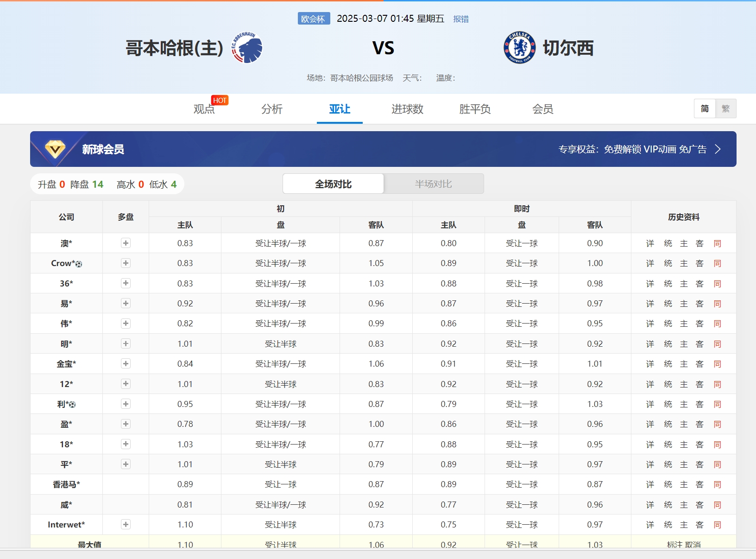Click 主 in the 利* row
This screenshot has width=756, height=559.
pos(684,404)
